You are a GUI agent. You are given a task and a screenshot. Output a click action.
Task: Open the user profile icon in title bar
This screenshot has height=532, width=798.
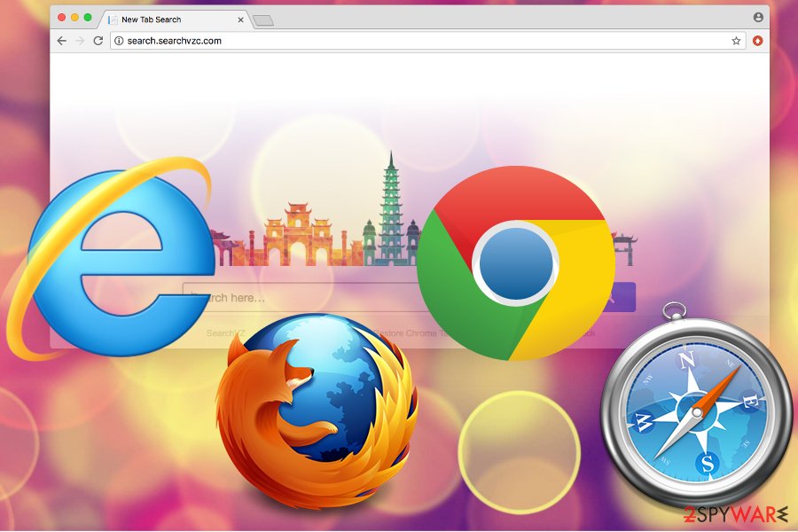click(x=758, y=17)
